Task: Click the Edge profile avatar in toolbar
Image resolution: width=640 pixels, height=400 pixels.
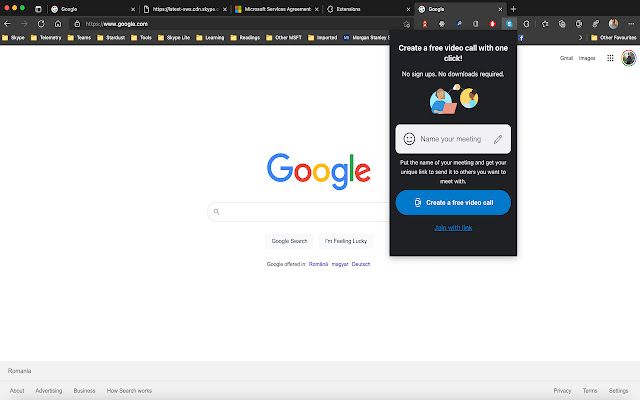Action: [x=613, y=24]
